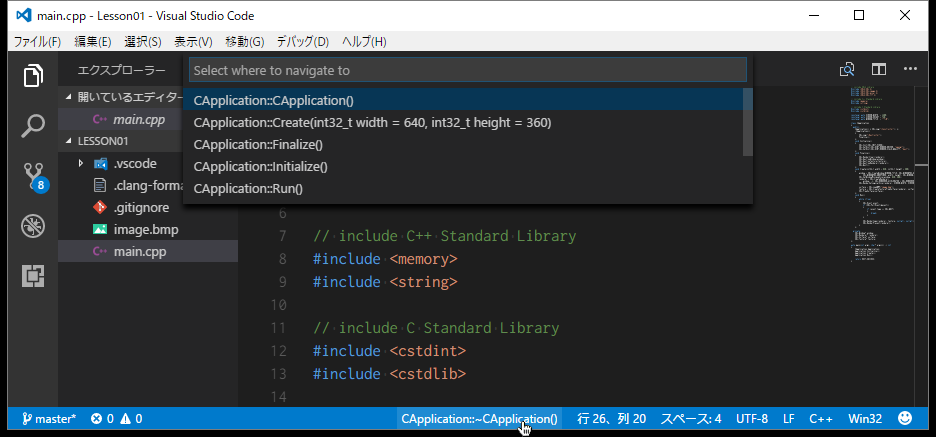Viewport: 936px width, 437px height.
Task: Split the editor with the split icon
Action: click(x=878, y=69)
